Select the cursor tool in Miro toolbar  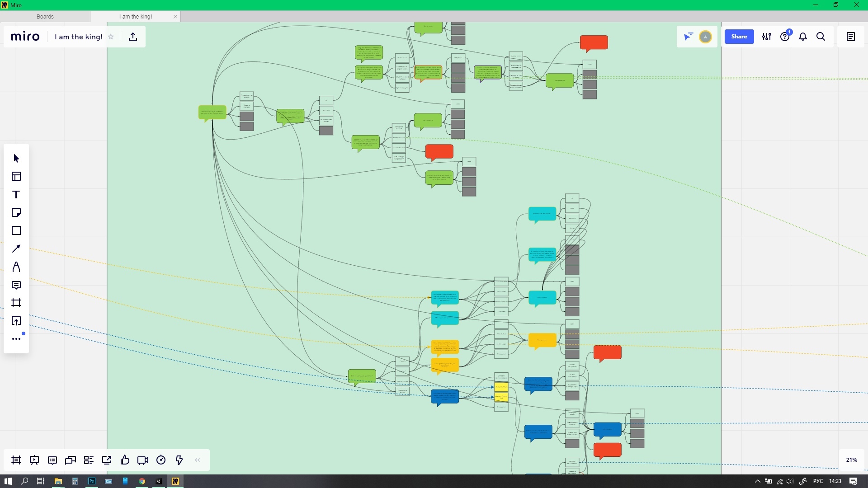(16, 158)
